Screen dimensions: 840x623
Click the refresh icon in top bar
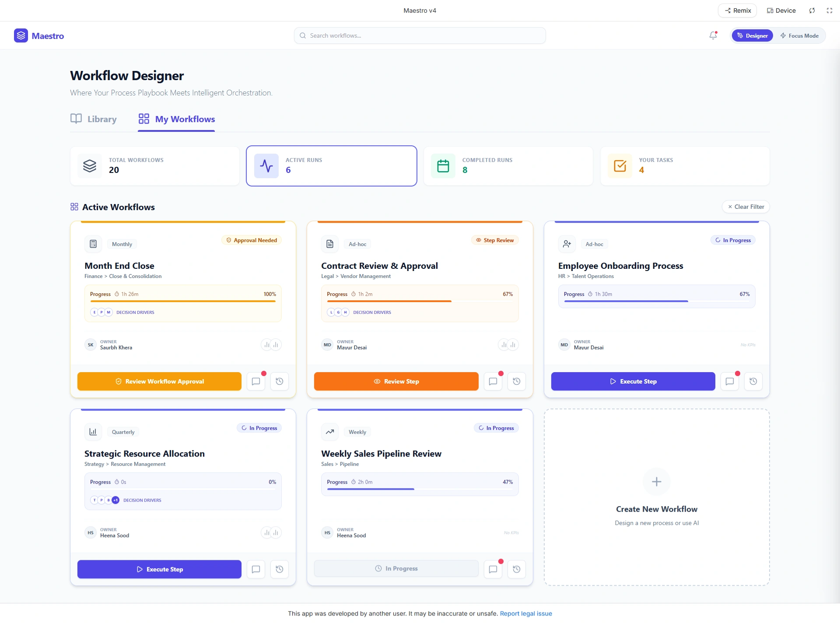click(x=812, y=11)
